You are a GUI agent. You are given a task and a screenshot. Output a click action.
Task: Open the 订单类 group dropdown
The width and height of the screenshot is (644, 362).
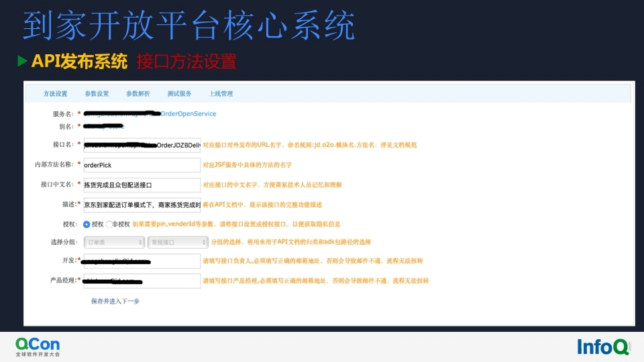[x=114, y=242]
